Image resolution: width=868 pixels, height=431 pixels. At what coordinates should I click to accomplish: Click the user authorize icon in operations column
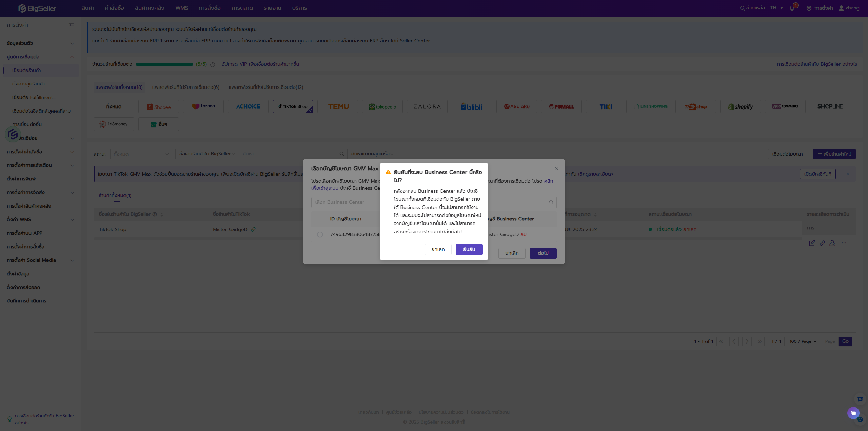point(832,243)
